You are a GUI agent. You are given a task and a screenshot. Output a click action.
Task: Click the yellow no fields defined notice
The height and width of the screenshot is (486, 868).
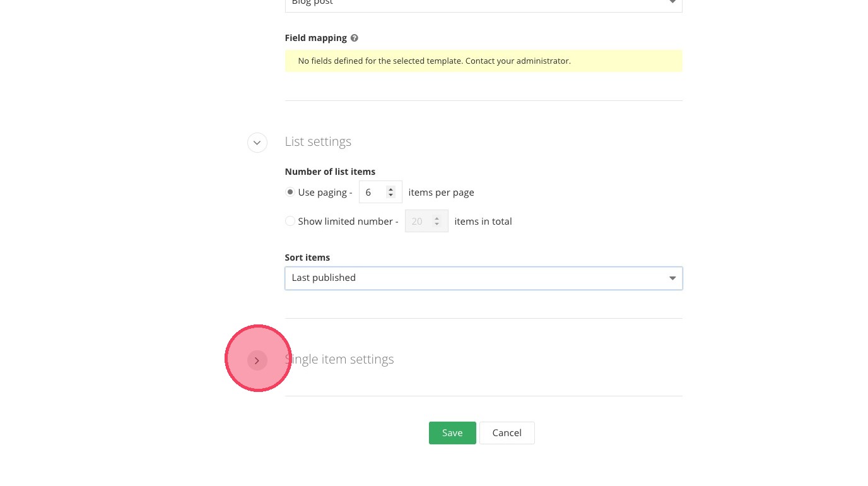coord(483,61)
